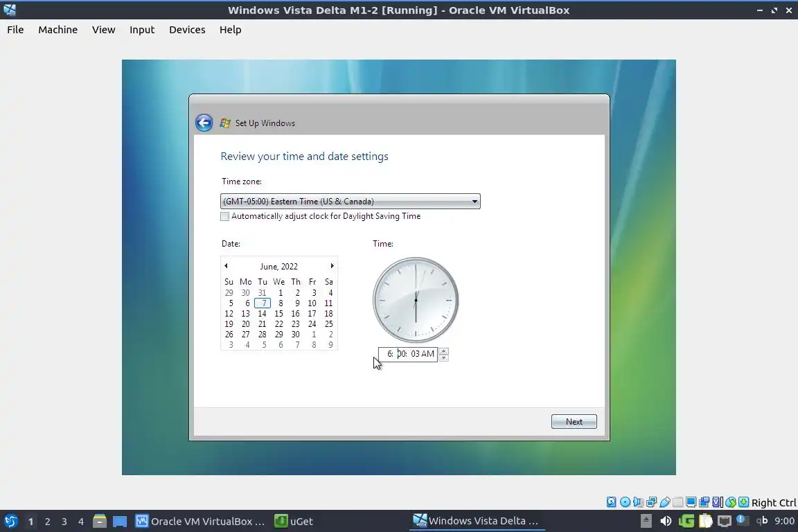Open the LXQt application menu bird icon
798x532 pixels.
coord(10,521)
